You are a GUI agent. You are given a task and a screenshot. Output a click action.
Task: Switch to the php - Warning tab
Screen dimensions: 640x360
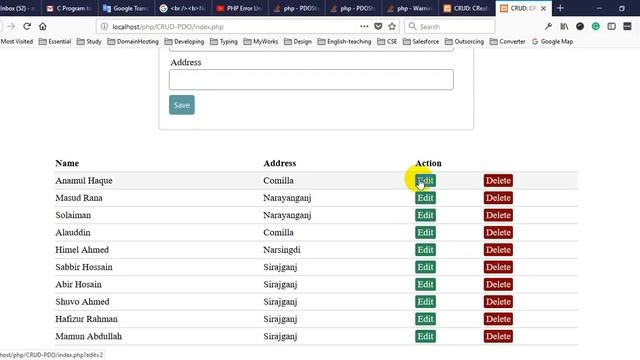(x=409, y=8)
